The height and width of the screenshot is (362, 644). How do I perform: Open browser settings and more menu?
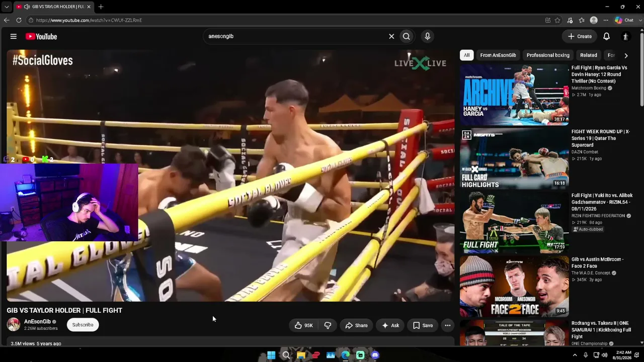(x=605, y=20)
